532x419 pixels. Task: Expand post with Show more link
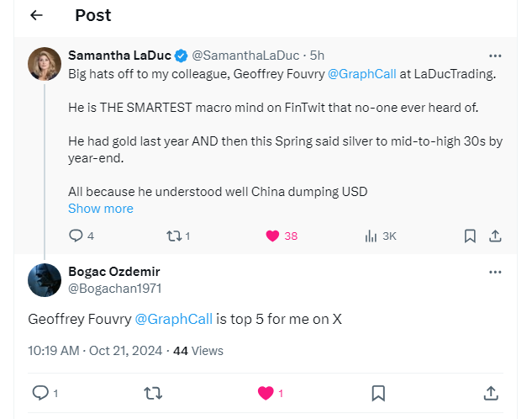(100, 209)
